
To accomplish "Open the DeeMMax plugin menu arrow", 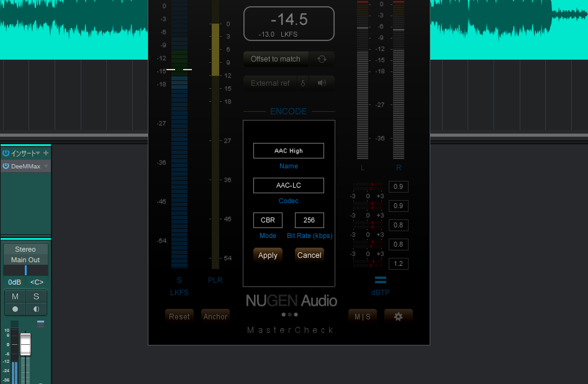I will [x=46, y=166].
